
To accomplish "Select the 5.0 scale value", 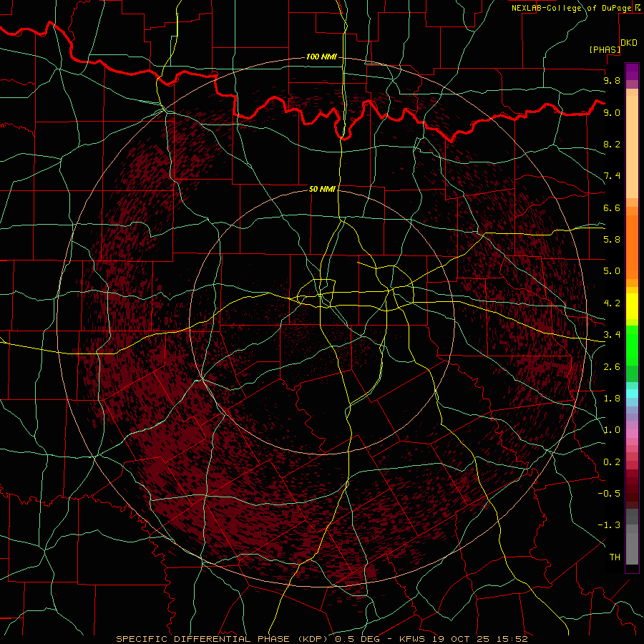I will 612,271.
